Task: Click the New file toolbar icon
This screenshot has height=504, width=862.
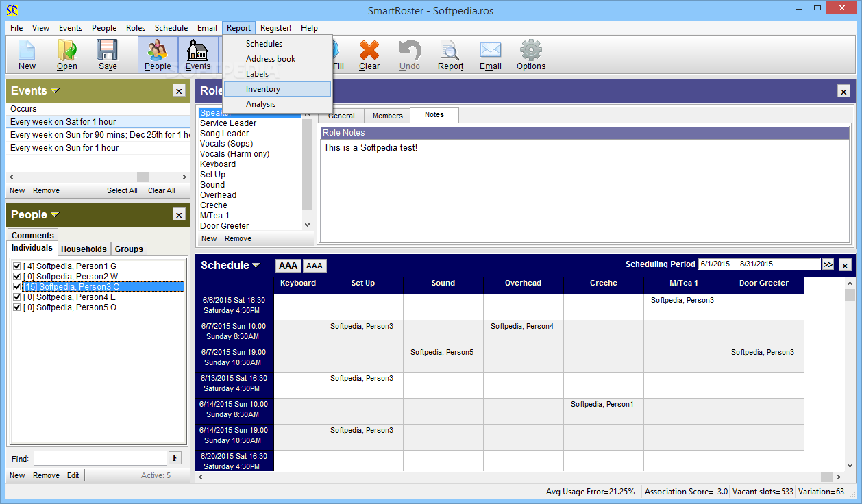Action: click(27, 55)
